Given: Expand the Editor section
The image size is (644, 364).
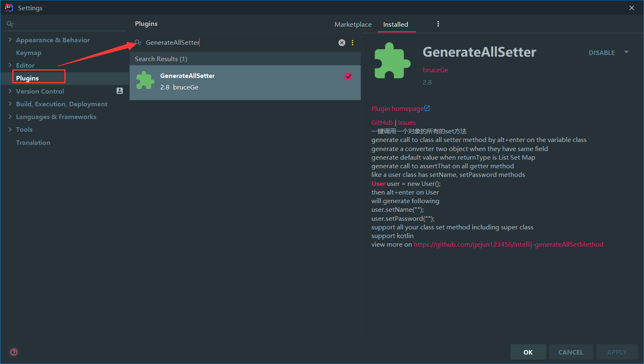Looking at the screenshot, I should 10,65.
